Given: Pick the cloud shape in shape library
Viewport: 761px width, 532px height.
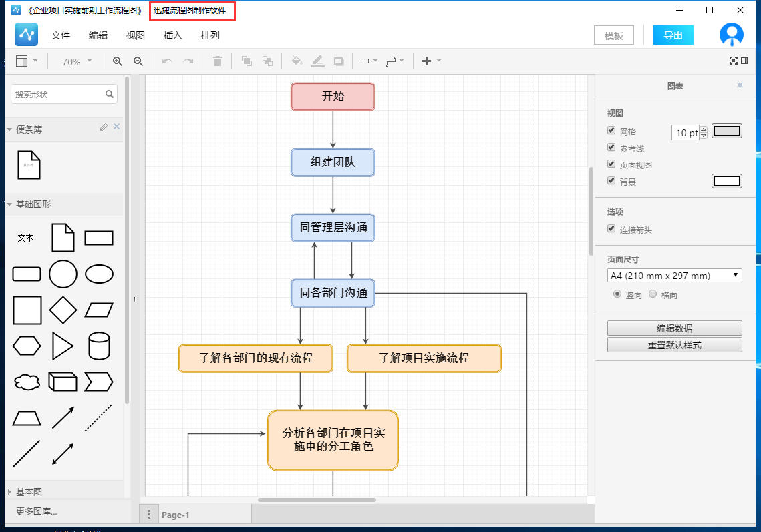Looking at the screenshot, I should (27, 382).
